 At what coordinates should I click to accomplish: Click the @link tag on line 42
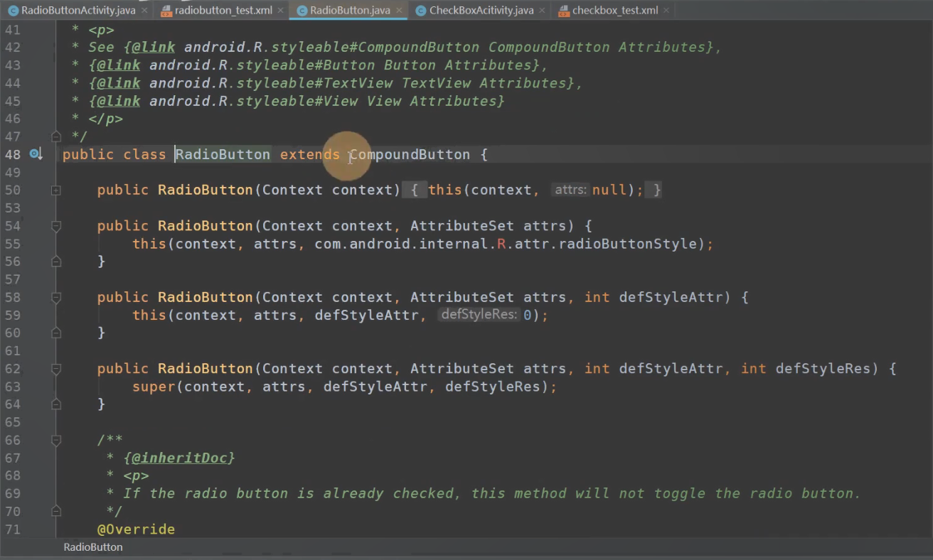154,47
